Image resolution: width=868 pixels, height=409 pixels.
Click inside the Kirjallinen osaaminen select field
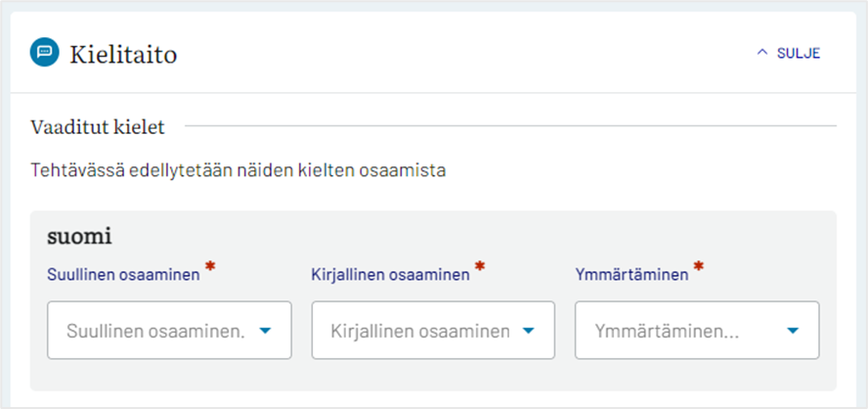(433, 331)
